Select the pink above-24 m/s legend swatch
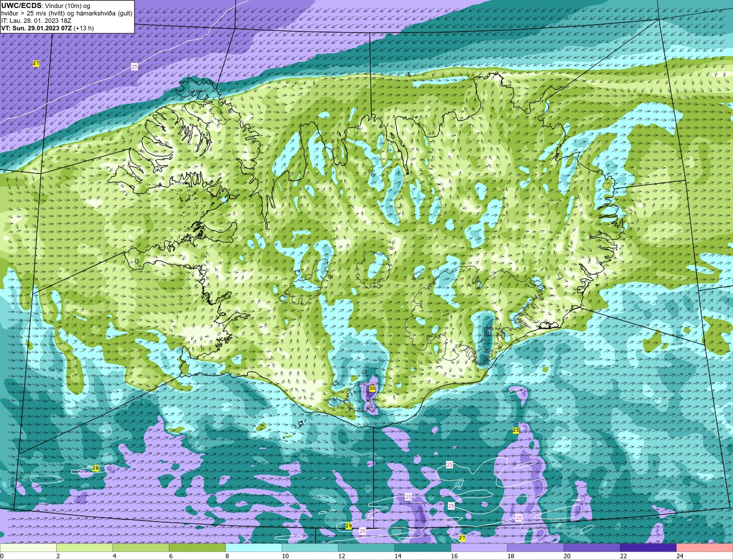 pos(705,548)
